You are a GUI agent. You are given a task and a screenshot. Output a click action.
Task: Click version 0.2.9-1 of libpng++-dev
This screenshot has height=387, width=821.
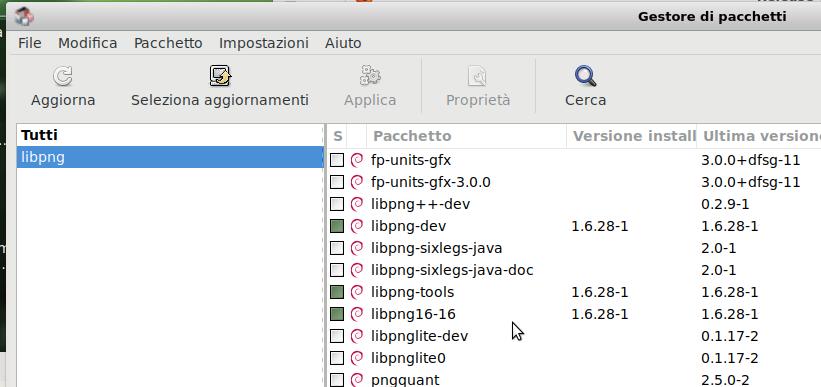point(725,204)
